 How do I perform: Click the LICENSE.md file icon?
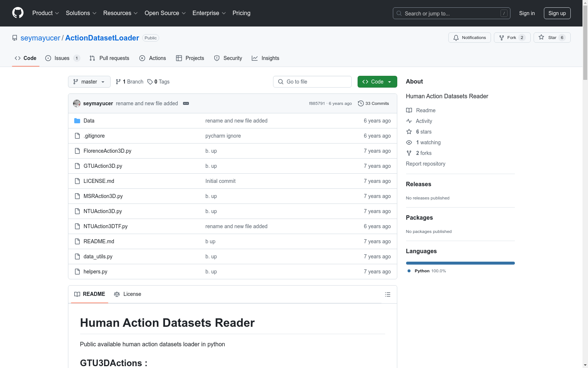click(77, 181)
